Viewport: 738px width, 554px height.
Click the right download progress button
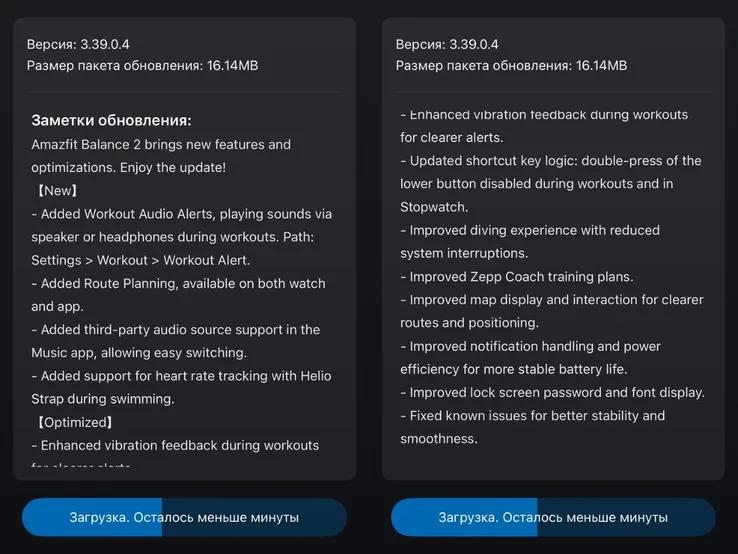point(553,517)
